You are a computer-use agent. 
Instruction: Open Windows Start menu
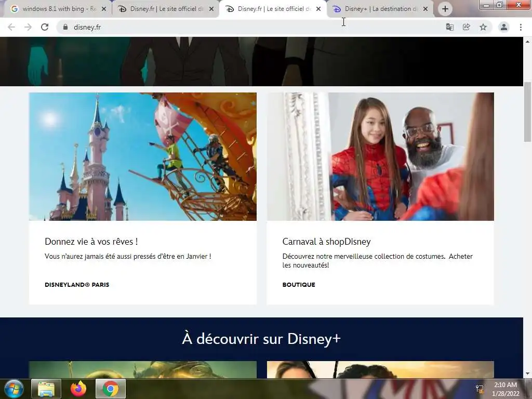(14, 389)
